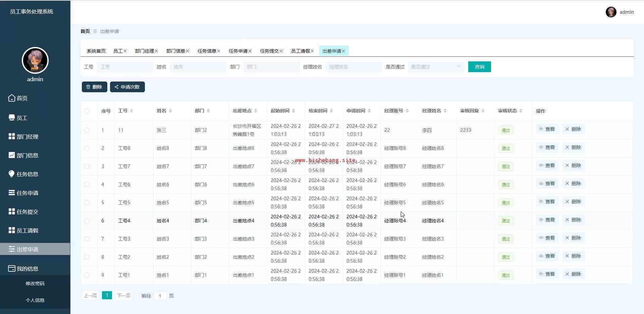Open 员工请假 in the sidebar menu
The height and width of the screenshot is (314, 644).
coord(28,230)
